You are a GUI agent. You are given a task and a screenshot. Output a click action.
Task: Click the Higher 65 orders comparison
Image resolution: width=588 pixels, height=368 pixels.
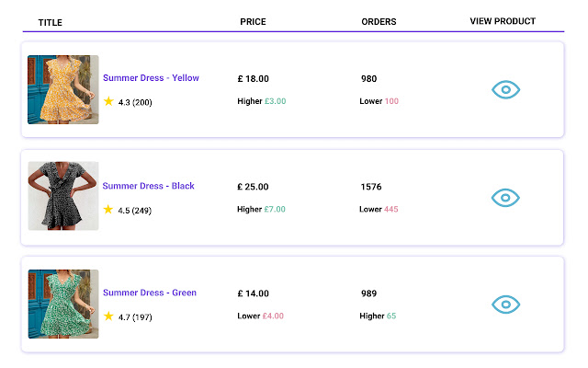(x=378, y=316)
